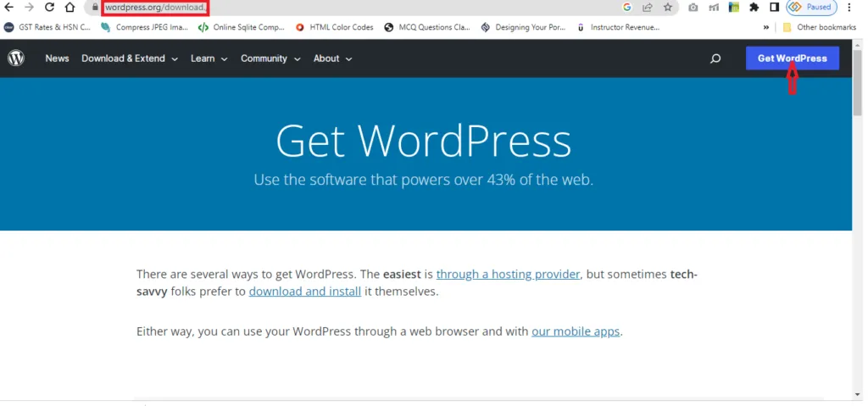Click scrollbar down arrow
The height and width of the screenshot is (406, 868).
point(858,394)
